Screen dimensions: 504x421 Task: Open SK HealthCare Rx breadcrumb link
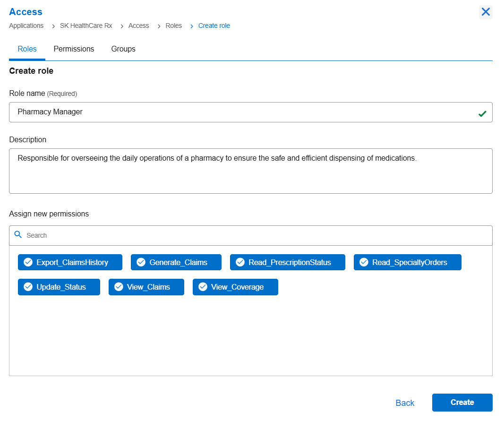point(86,26)
